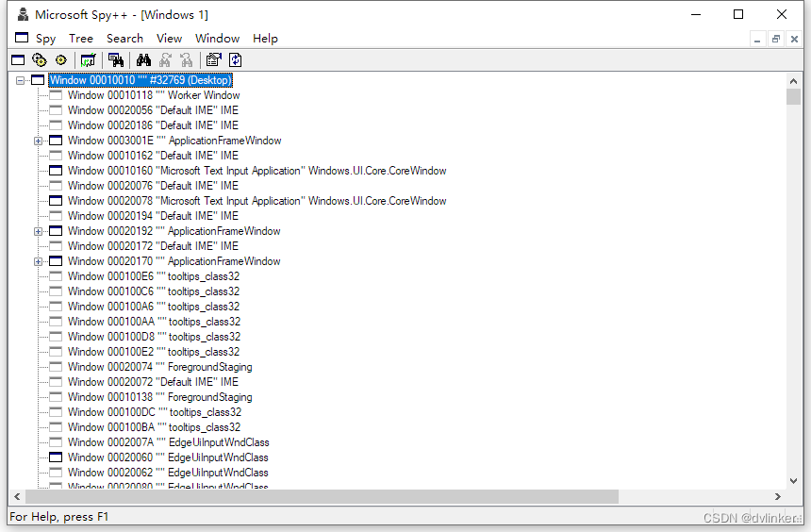Image resolution: width=811 pixels, height=532 pixels.
Task: Open the Tree menu
Action: (81, 39)
